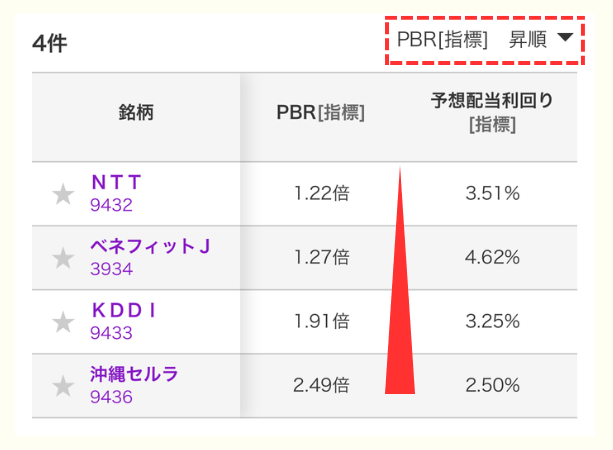Click stock code 9432
Screen dimensions: 613x450
(x=110, y=205)
